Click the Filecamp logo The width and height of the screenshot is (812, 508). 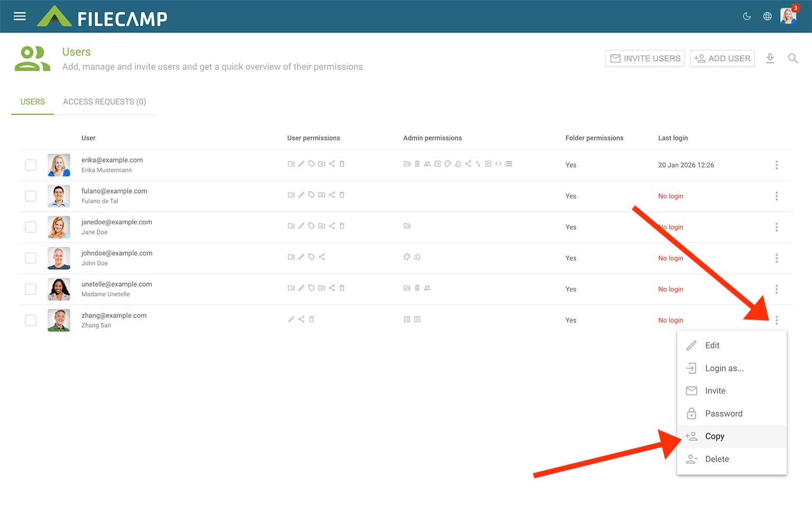point(102,17)
